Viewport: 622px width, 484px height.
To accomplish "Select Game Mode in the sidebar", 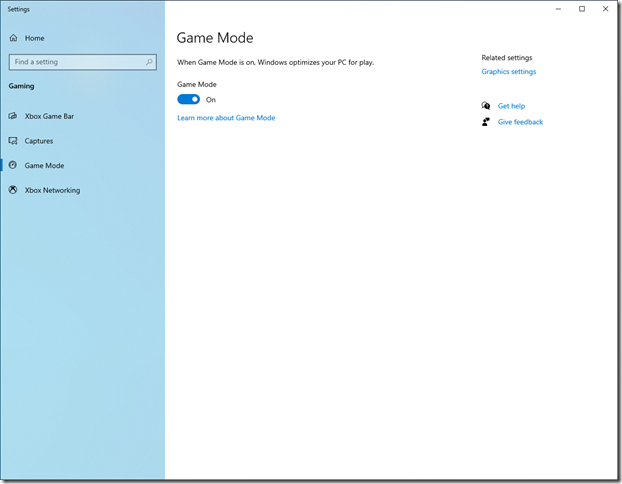I will [x=83, y=165].
